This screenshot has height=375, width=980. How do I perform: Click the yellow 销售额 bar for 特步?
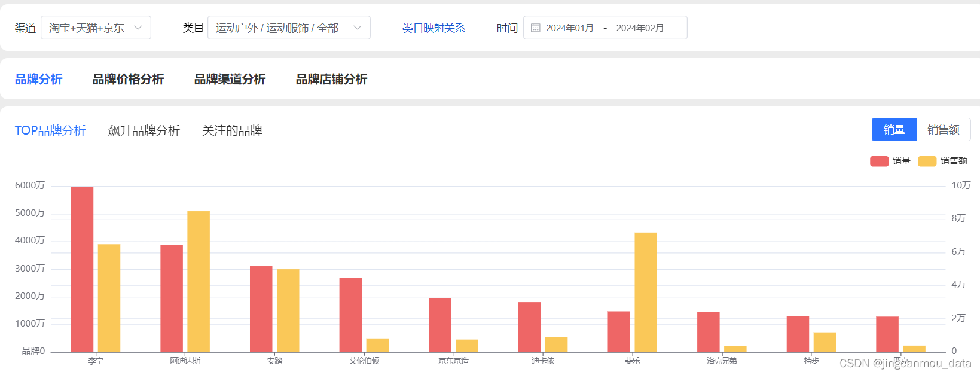(825, 342)
